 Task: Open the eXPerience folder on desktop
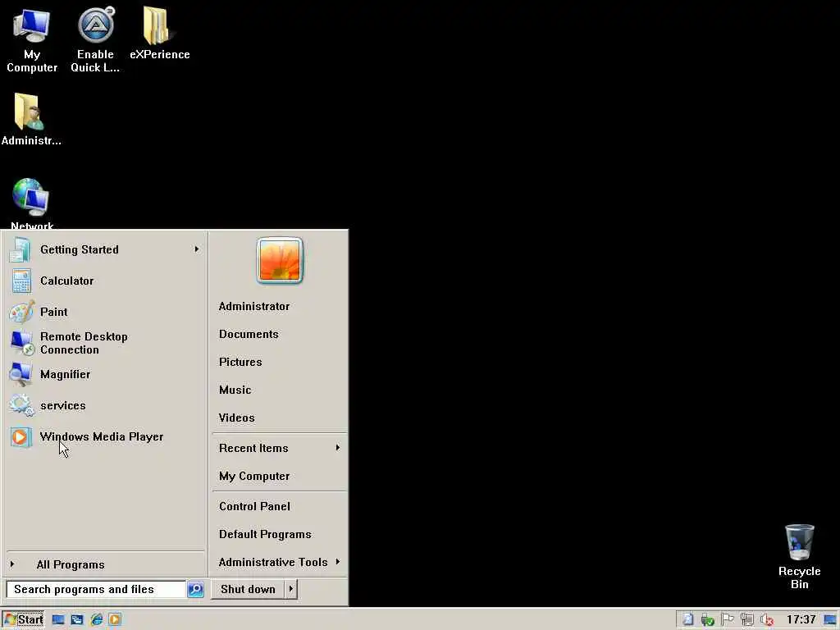tap(160, 33)
